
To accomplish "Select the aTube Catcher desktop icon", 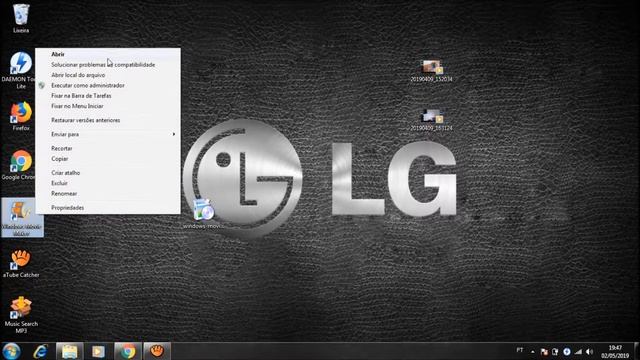I will coord(21,263).
